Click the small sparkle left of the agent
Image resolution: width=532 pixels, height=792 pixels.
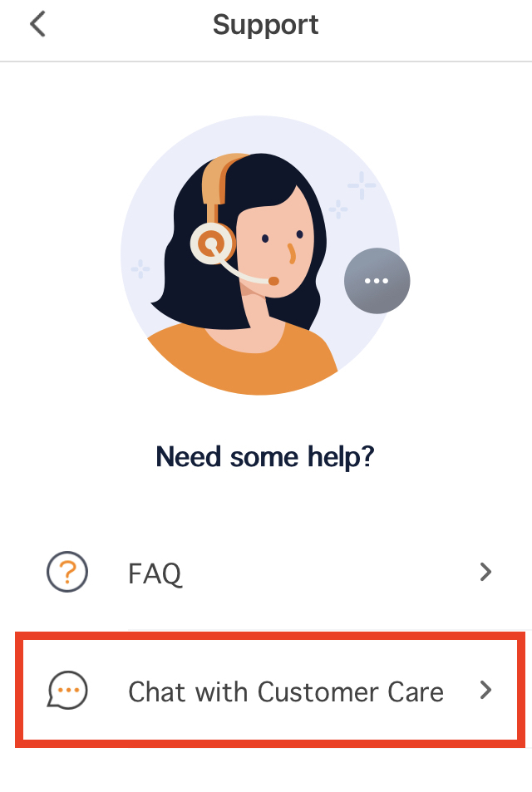(140, 268)
